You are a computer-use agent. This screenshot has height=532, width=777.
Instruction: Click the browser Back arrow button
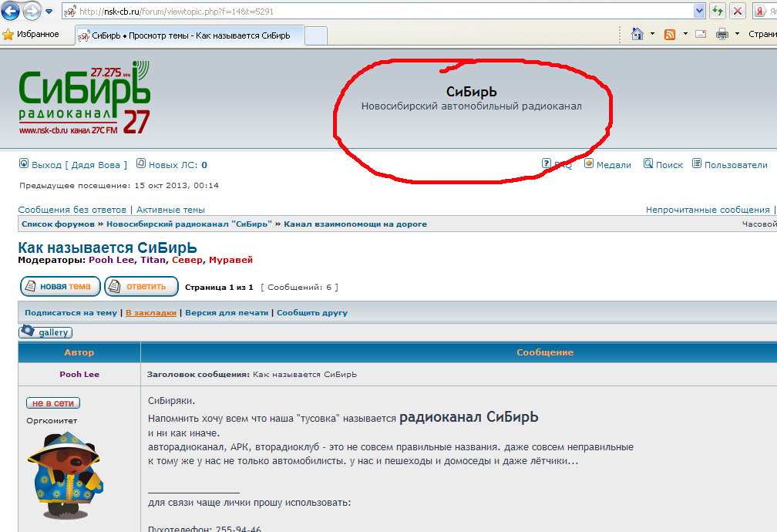point(11,11)
